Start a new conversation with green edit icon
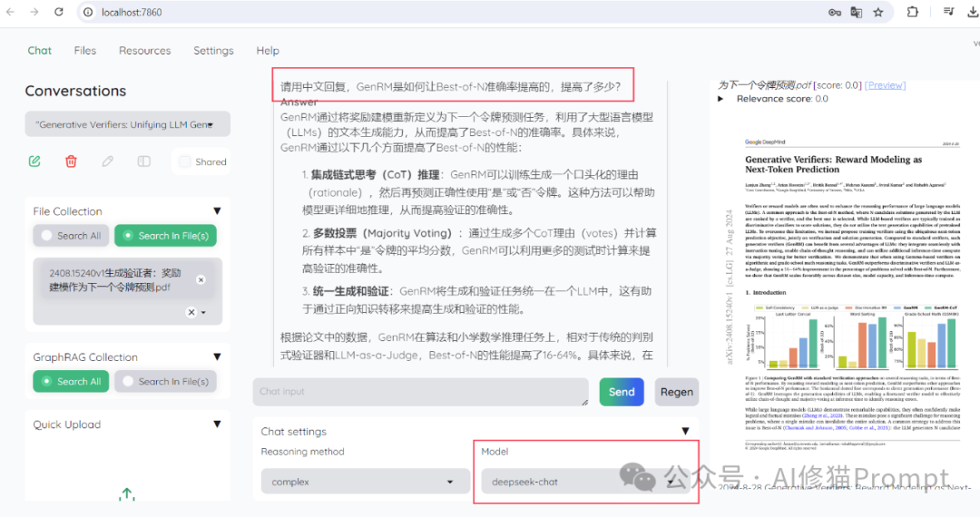Image resolution: width=980 pixels, height=517 pixels. point(34,161)
